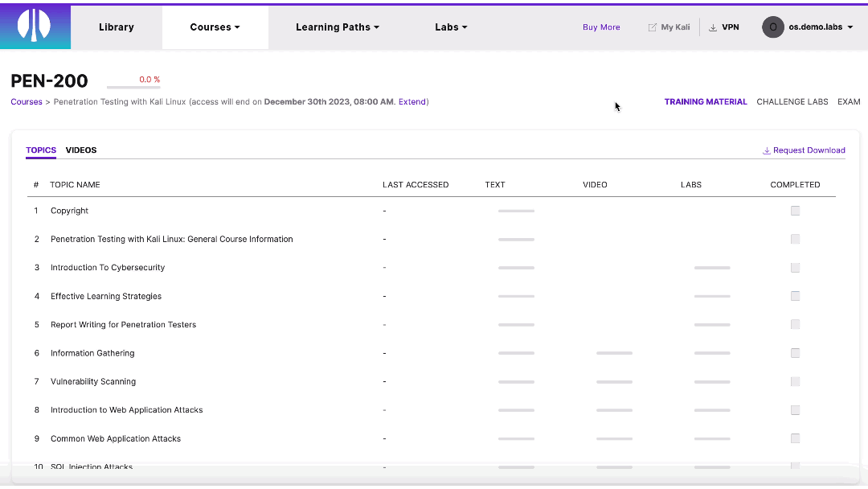
Task: Go to the Library menu item
Action: point(117,27)
